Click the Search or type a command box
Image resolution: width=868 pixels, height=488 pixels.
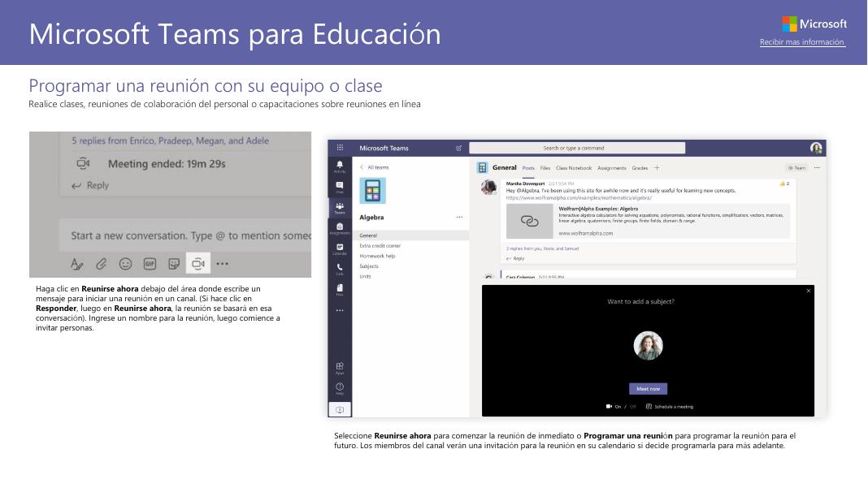click(x=577, y=148)
